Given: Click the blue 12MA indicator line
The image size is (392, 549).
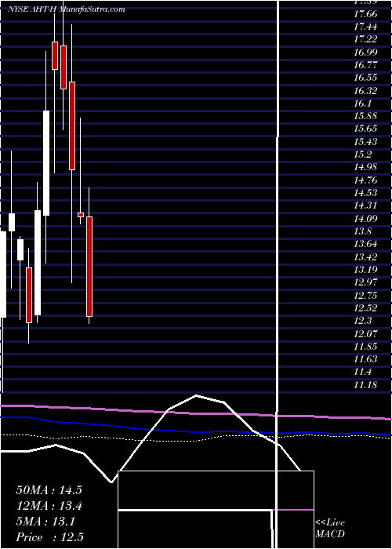Looking at the screenshot, I should pos(196,431).
